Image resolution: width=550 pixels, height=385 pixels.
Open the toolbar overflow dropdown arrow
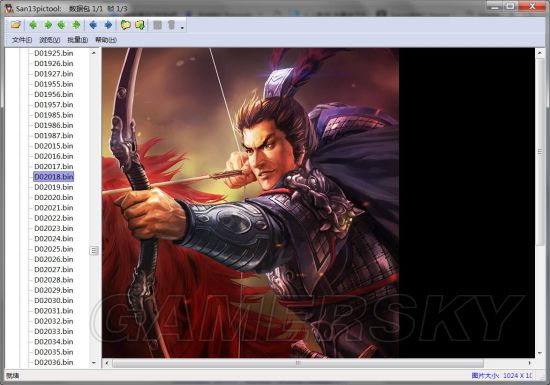coord(182,28)
